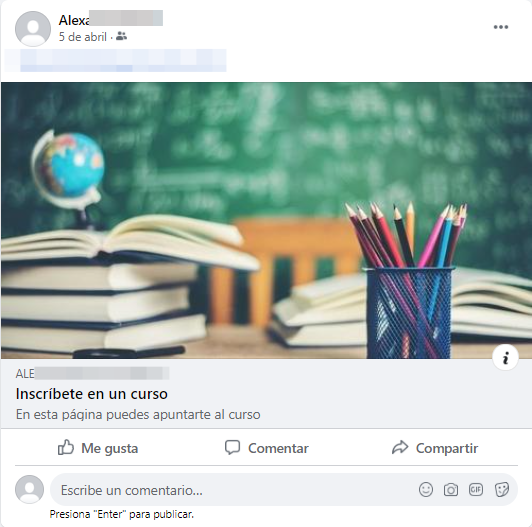This screenshot has width=532, height=527.
Task: Show link info via the i icon
Action: click(505, 358)
